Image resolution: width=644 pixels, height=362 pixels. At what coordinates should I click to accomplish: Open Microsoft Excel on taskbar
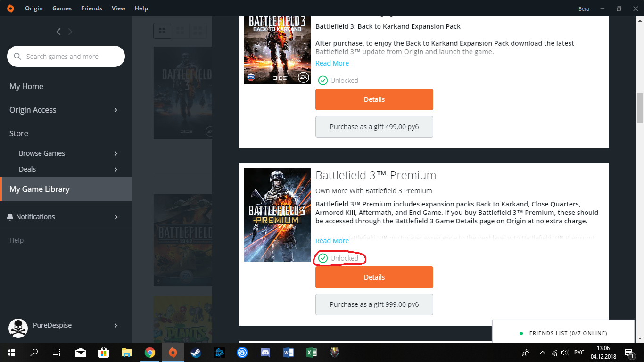click(x=312, y=353)
